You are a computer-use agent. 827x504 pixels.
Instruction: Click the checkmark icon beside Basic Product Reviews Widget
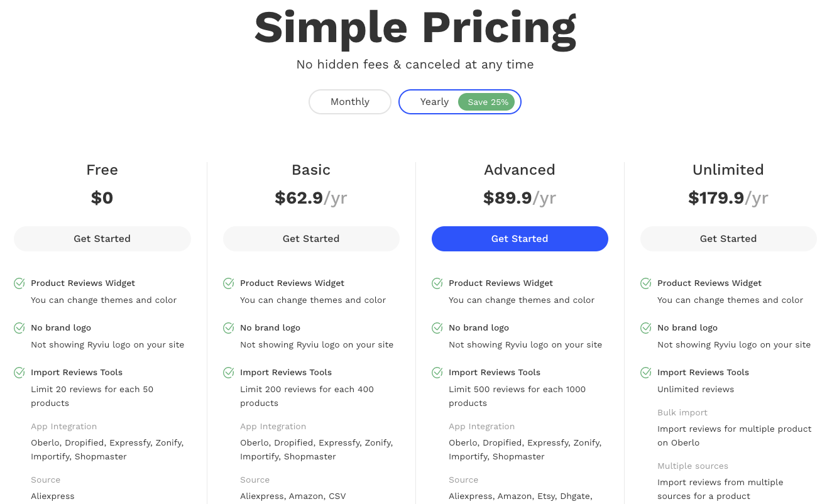coord(229,283)
